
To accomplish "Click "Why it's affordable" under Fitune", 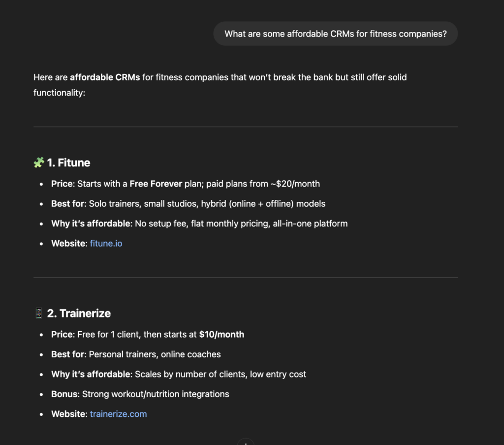I will coord(91,223).
